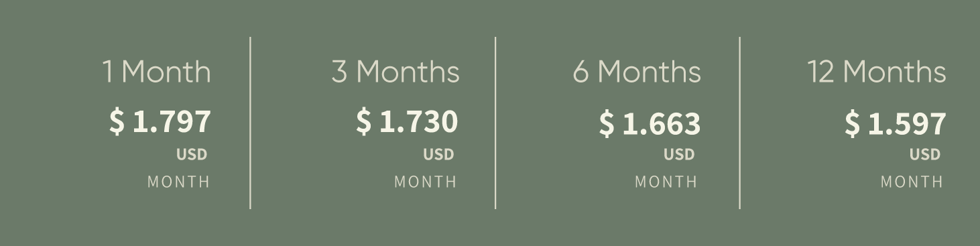Viewport: 980px width, 246px height.
Task: Click USD label under 3 Months price
Action: pos(438,155)
